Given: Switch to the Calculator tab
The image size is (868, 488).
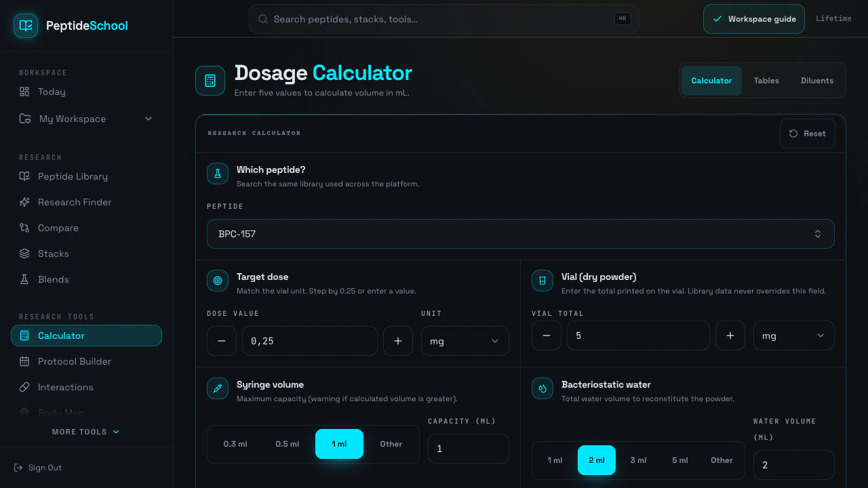Looking at the screenshot, I should tap(711, 81).
